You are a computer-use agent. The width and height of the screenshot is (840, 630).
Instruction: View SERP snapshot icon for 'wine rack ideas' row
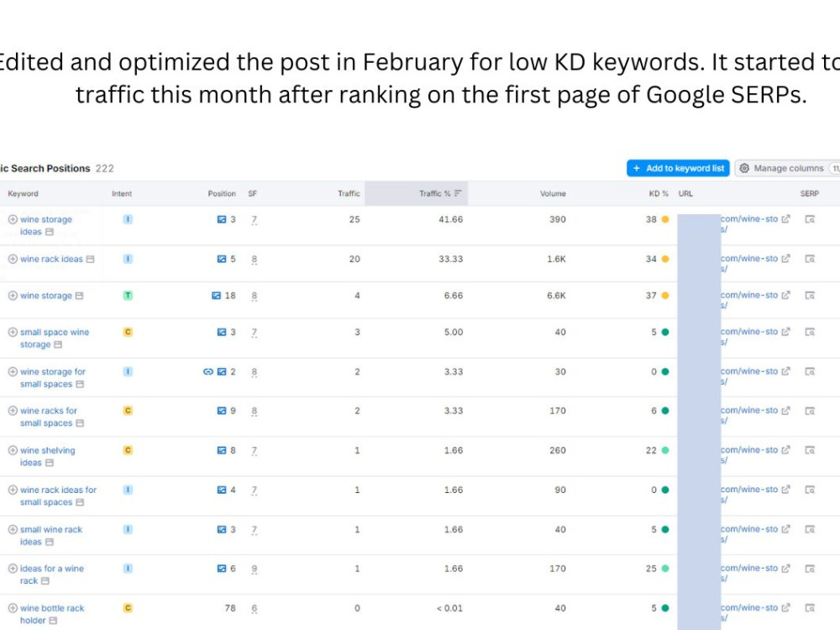coord(810,259)
